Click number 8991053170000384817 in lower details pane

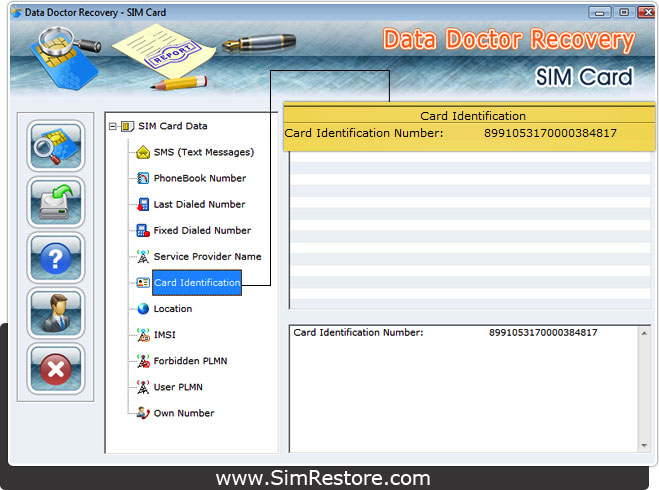[x=543, y=332]
